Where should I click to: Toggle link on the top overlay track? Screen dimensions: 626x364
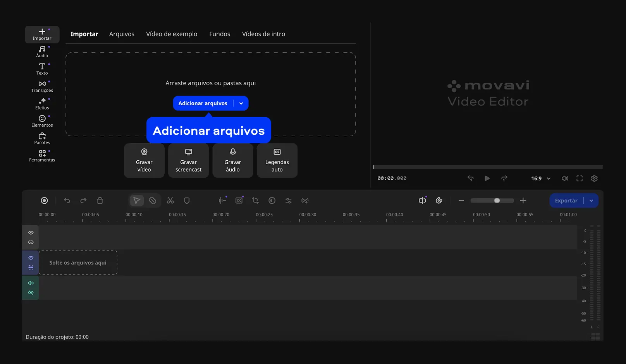(31, 242)
